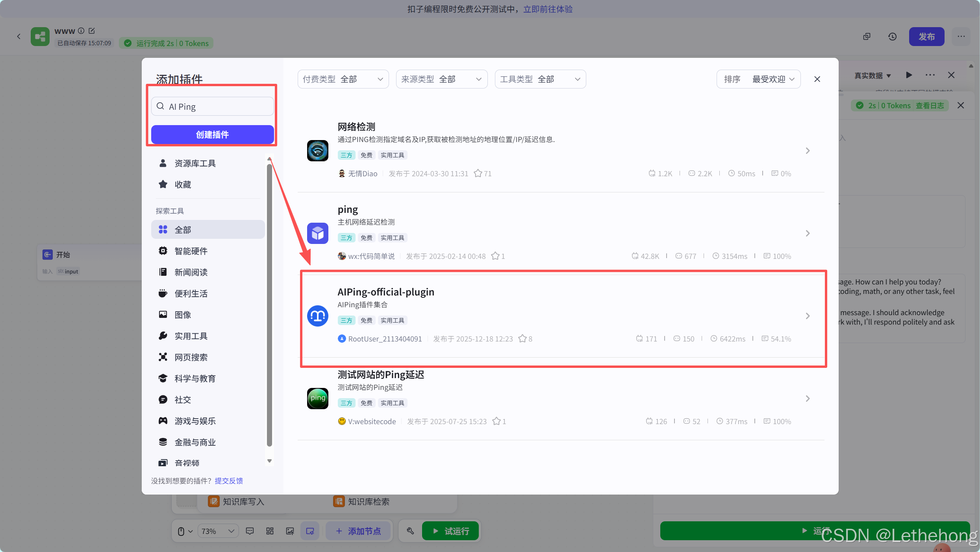Select 收藏 in the plugin sidebar
Image resolution: width=980 pixels, height=552 pixels.
tap(183, 184)
